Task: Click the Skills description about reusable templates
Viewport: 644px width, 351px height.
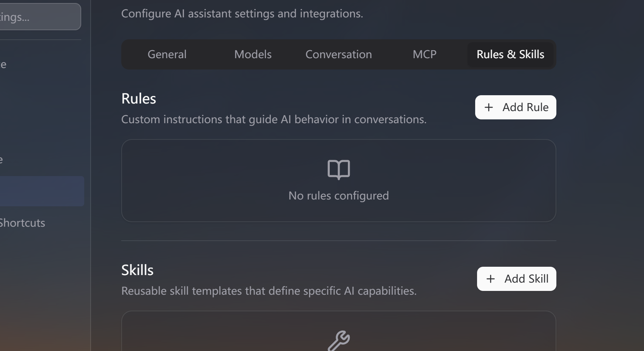Action: (x=269, y=291)
